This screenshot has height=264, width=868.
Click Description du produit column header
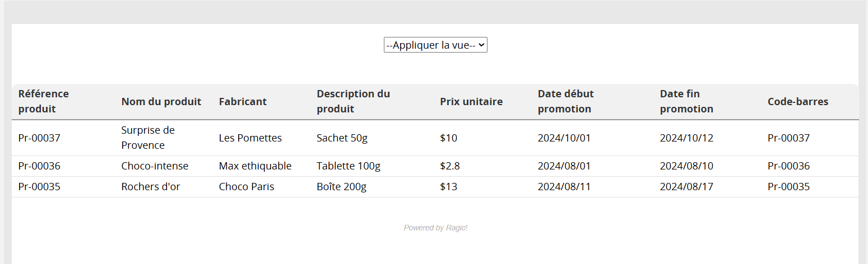coord(353,101)
